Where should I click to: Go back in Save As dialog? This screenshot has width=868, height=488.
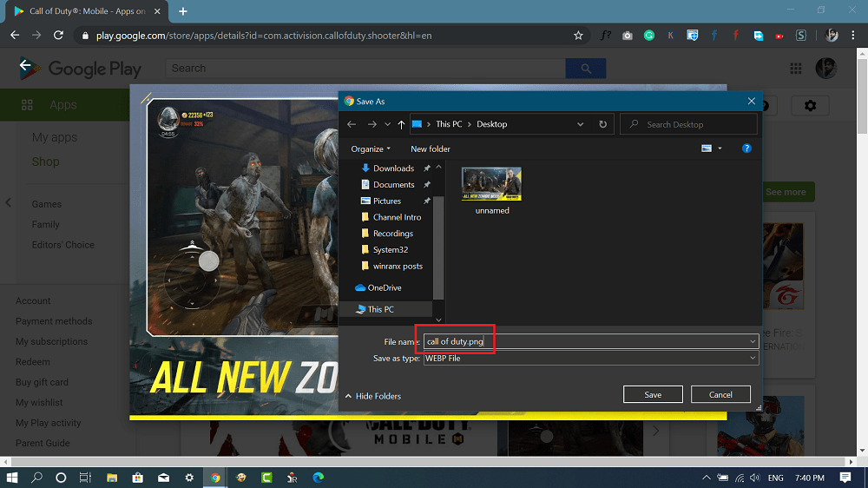[x=352, y=124]
